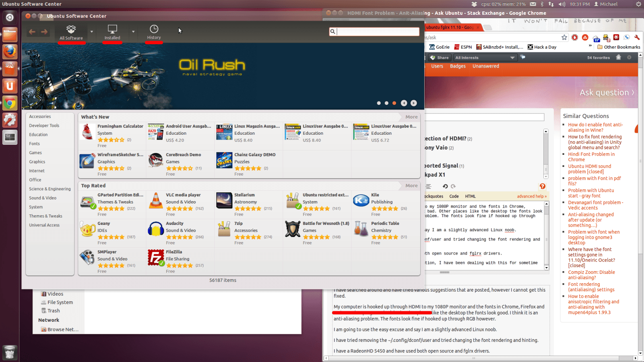Open the Battle for Wesnoth icon
The image size is (644, 362).
point(293,229)
